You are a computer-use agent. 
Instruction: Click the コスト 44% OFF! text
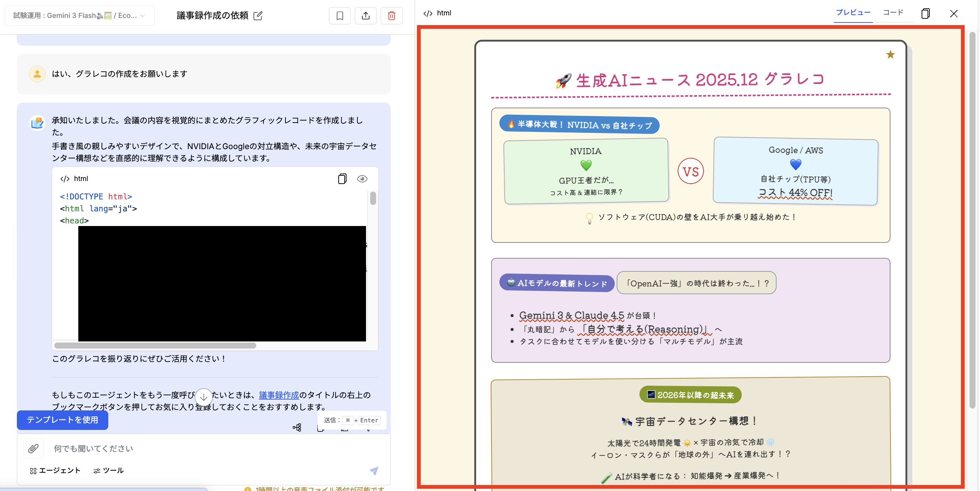coord(795,193)
